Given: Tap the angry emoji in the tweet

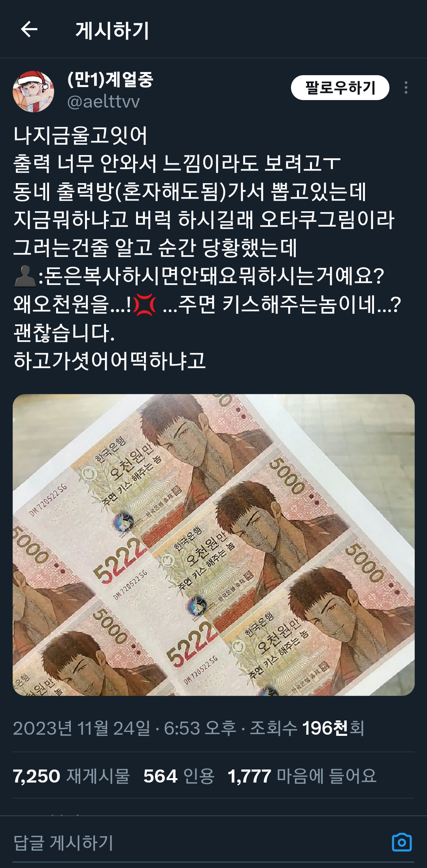Looking at the screenshot, I should [x=145, y=305].
